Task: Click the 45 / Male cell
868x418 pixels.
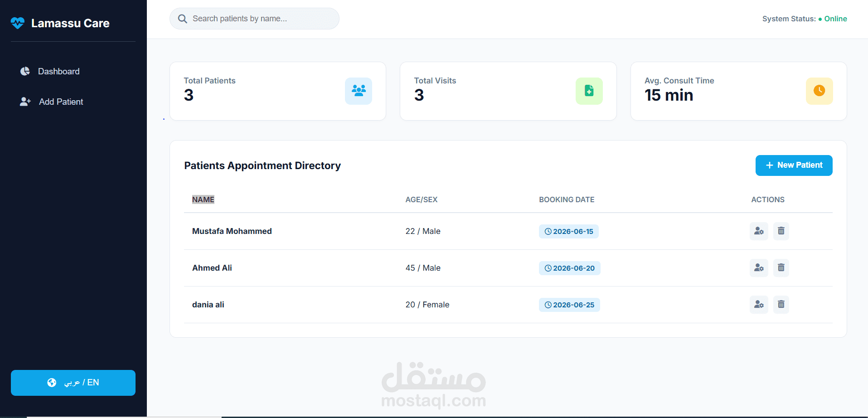Action: coord(423,268)
